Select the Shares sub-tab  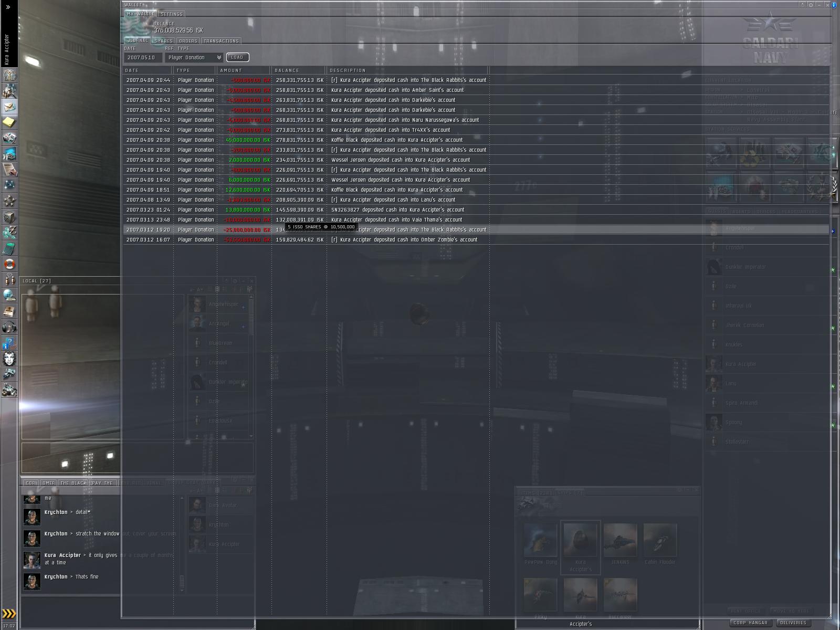coord(163,41)
